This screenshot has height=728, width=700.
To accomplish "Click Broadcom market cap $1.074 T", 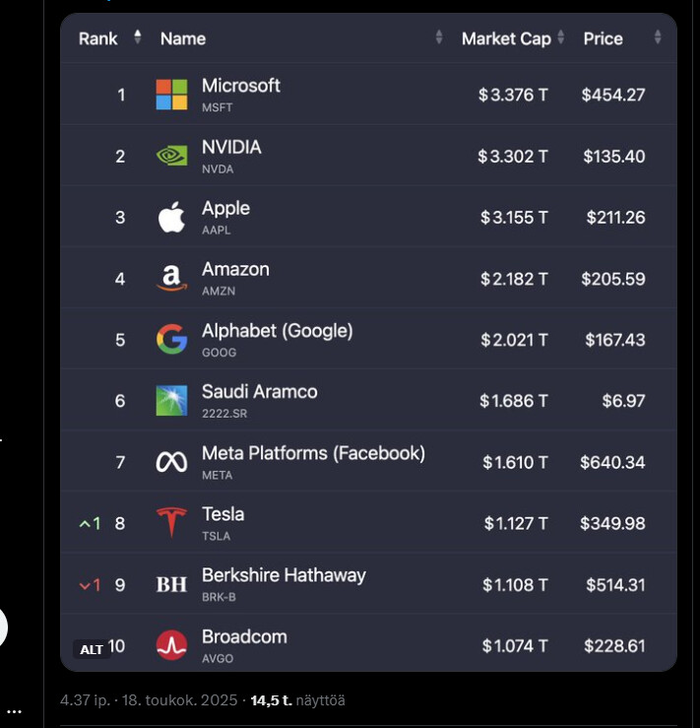I will click(x=515, y=646).
